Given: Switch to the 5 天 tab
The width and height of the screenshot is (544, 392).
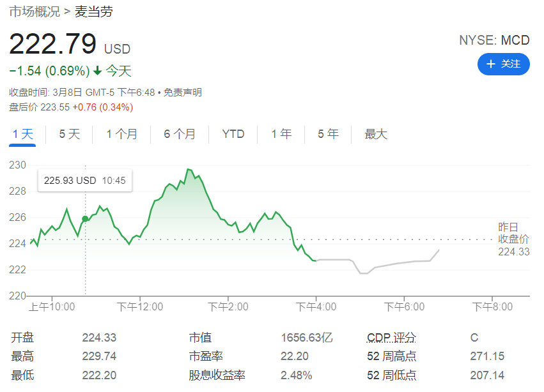Looking at the screenshot, I should [x=70, y=134].
